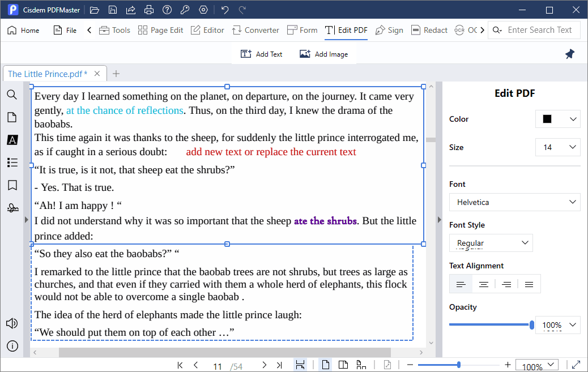Screen dimensions: 588x372
Task: Open file using the folder icon
Action: click(x=95, y=10)
